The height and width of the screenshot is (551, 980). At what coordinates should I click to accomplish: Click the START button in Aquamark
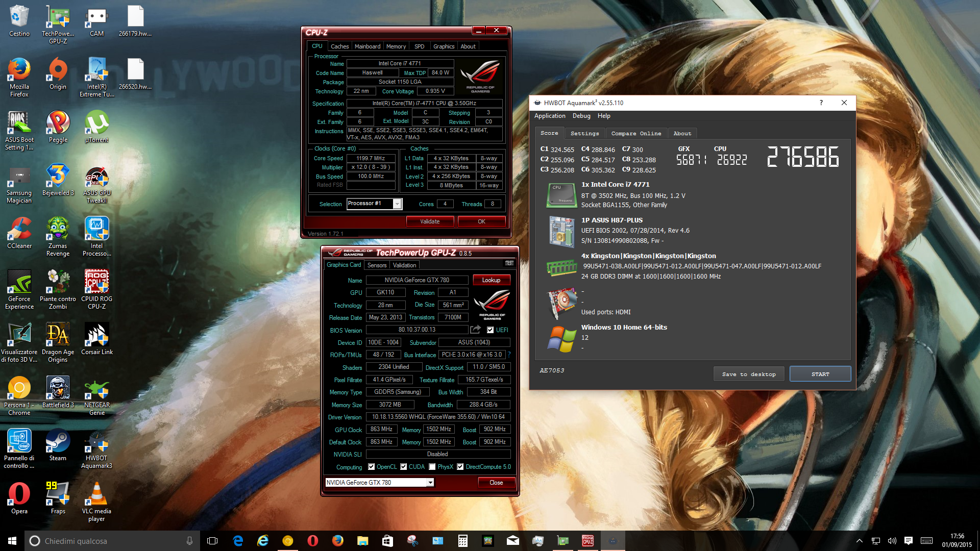(820, 374)
